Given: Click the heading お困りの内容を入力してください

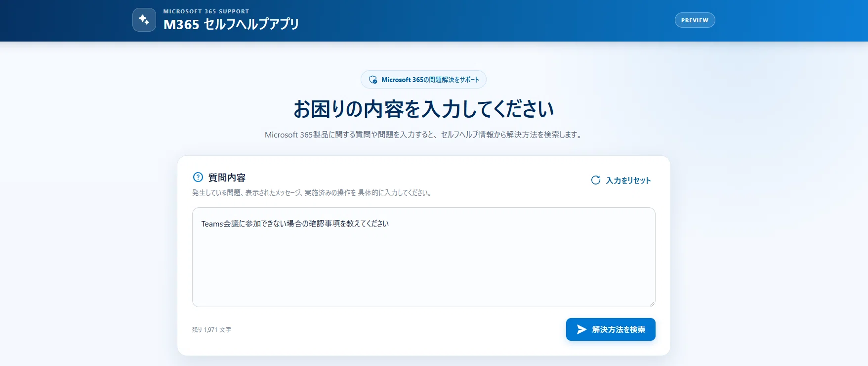Looking at the screenshot, I should click(x=424, y=109).
